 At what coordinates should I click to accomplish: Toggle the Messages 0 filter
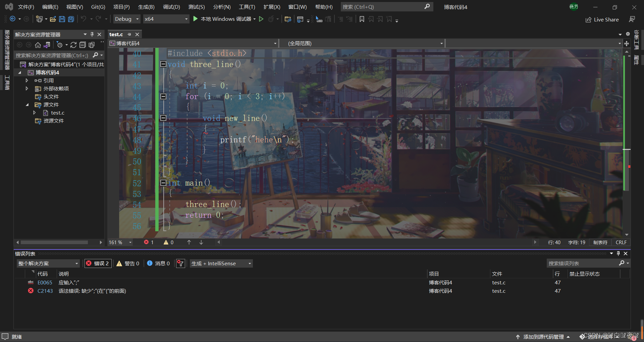click(x=158, y=264)
